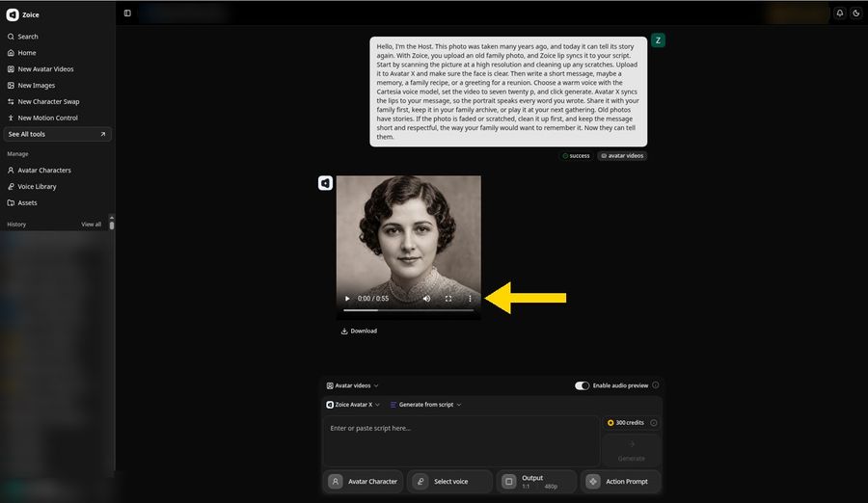Click the 300 credits badge
This screenshot has width=868, height=503.
point(626,423)
